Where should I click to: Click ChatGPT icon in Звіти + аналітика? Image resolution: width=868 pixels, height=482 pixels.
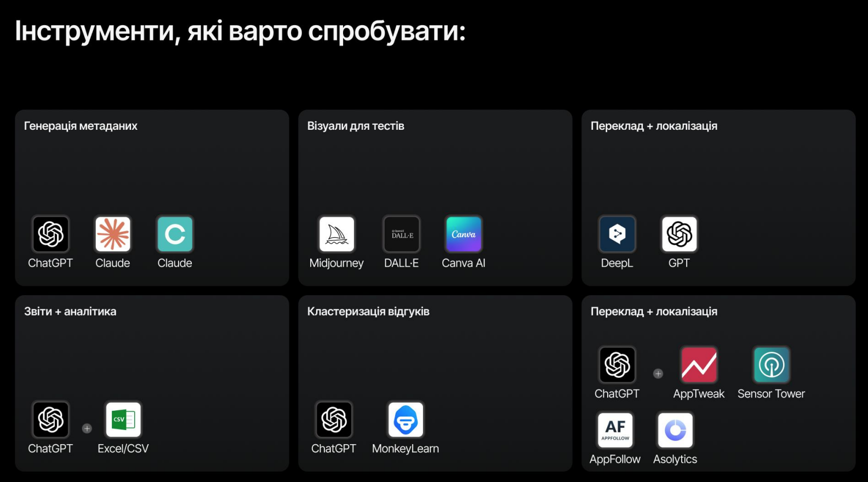coord(50,420)
